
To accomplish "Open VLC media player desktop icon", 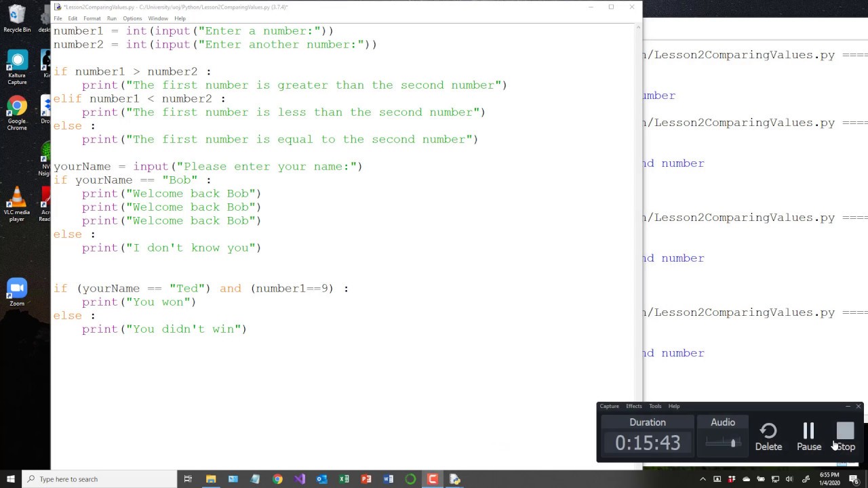I will [x=17, y=205].
